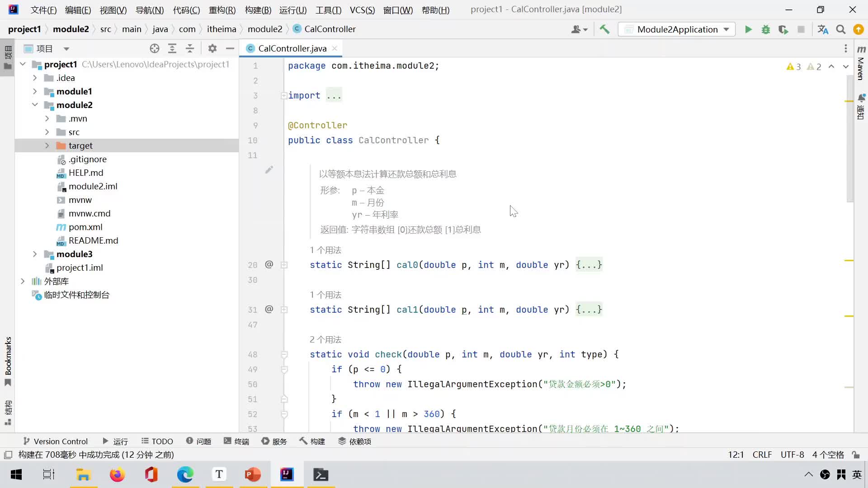The width and height of the screenshot is (868, 488).
Task: Open Microsoft Edge from the taskbar
Action: [185, 474]
